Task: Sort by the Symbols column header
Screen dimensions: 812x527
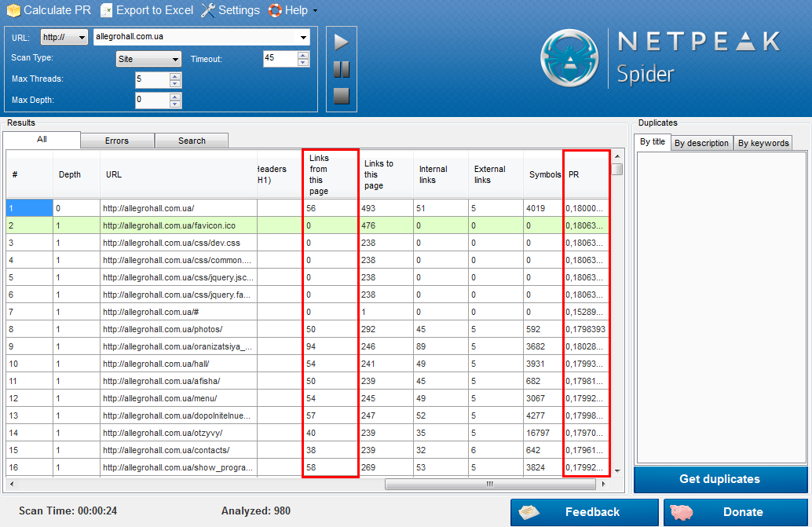Action: pyautogui.click(x=543, y=175)
